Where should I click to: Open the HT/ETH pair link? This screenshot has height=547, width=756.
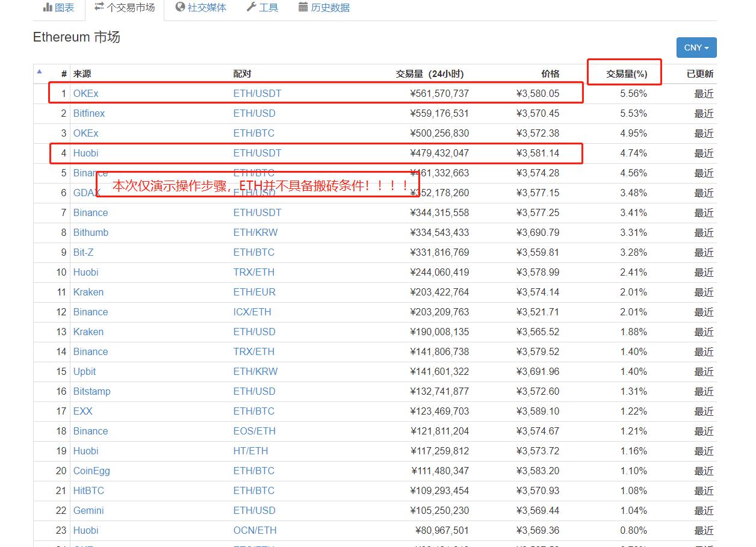click(250, 451)
